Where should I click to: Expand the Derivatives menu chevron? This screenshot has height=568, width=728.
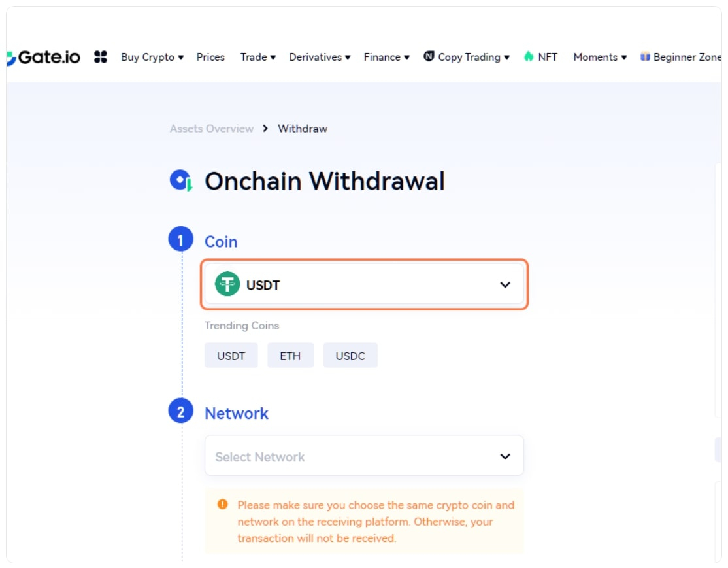point(347,57)
